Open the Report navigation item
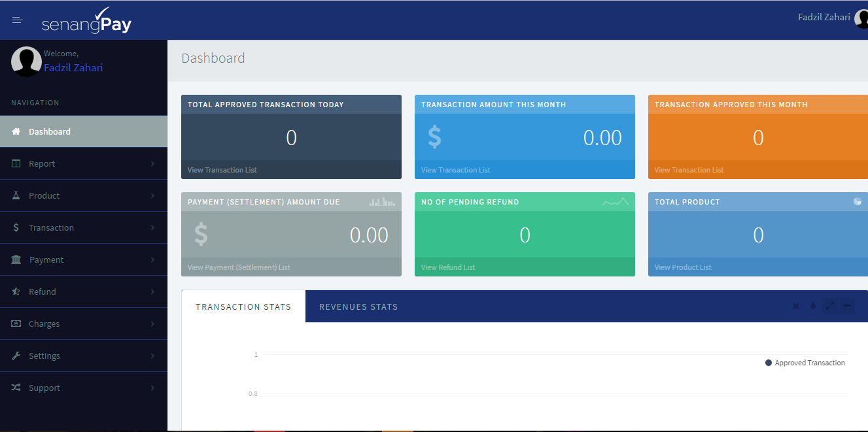868x432 pixels. [x=84, y=163]
